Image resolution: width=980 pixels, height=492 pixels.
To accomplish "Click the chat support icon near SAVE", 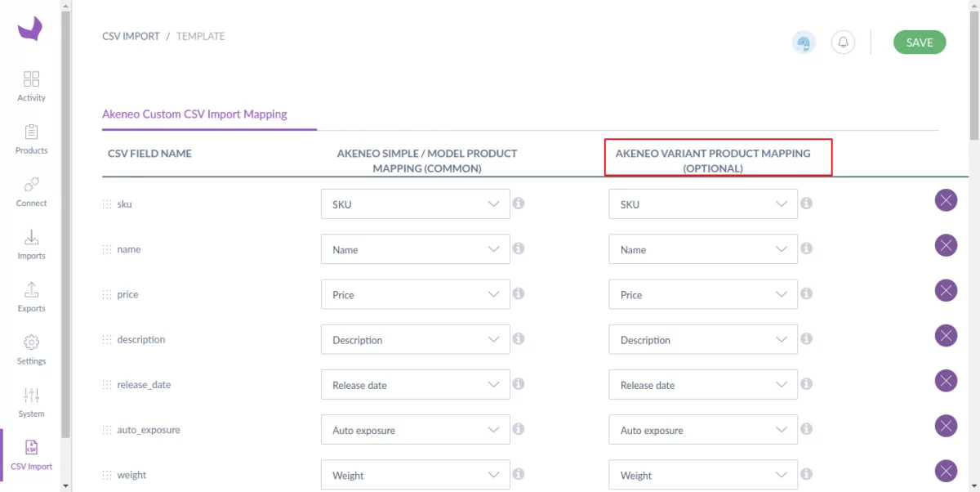I will coord(804,42).
